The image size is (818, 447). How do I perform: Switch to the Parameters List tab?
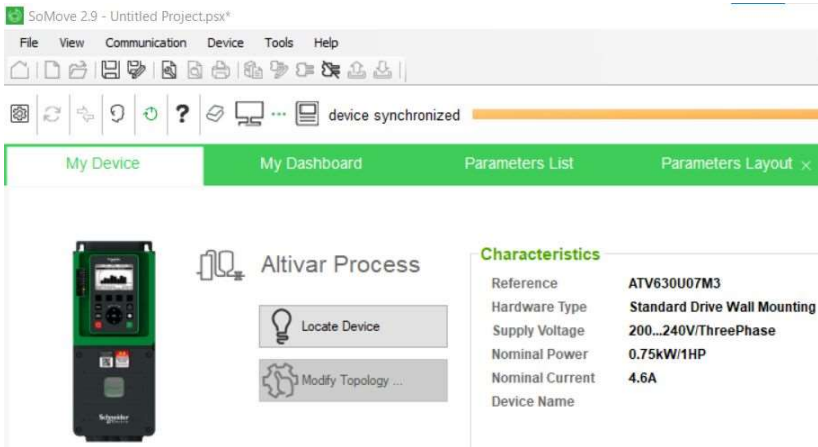[x=519, y=164]
